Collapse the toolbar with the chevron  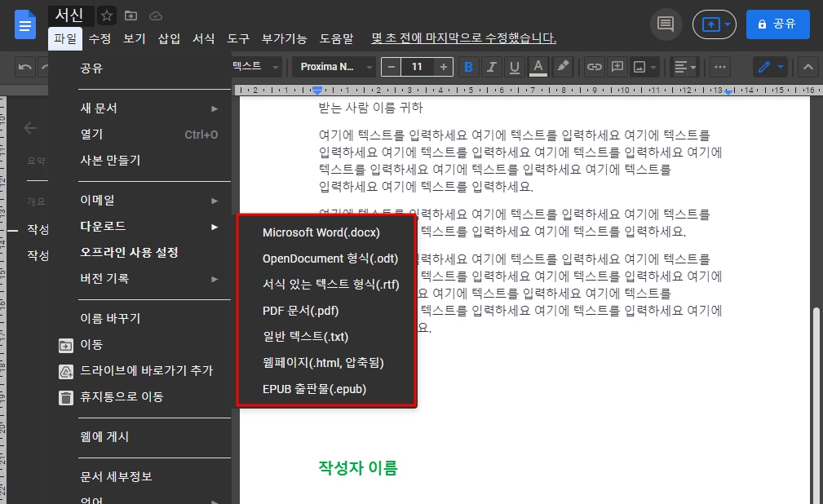(807, 67)
